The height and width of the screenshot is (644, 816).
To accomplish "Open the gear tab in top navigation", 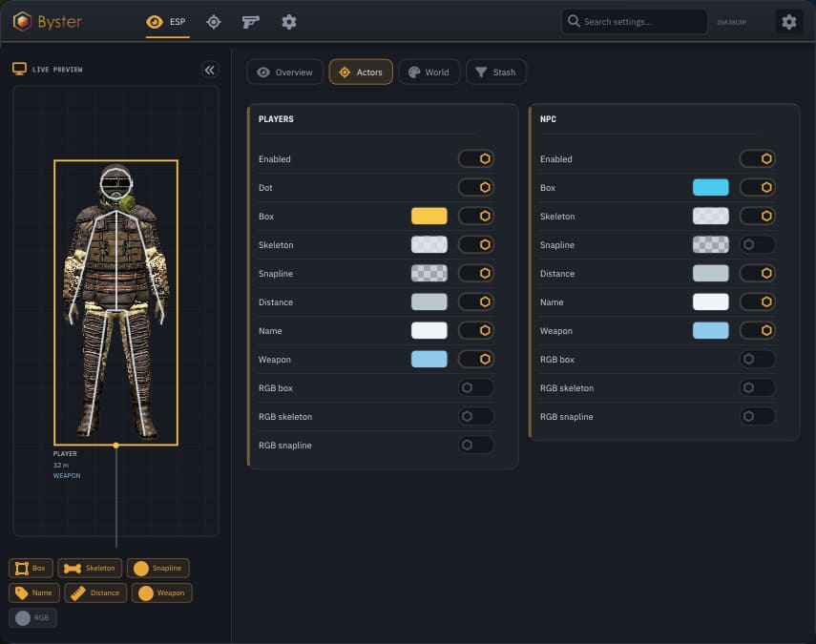I will pyautogui.click(x=289, y=22).
